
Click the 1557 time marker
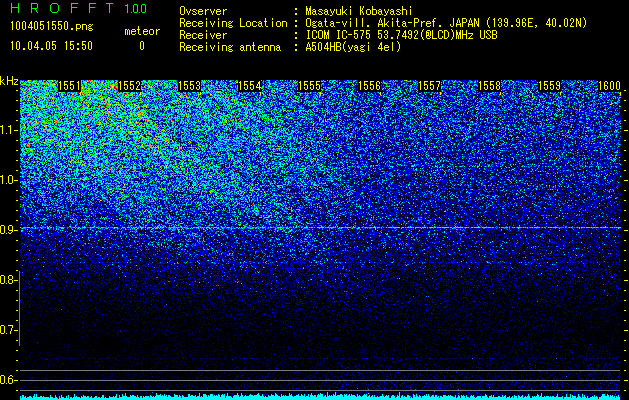430,86
